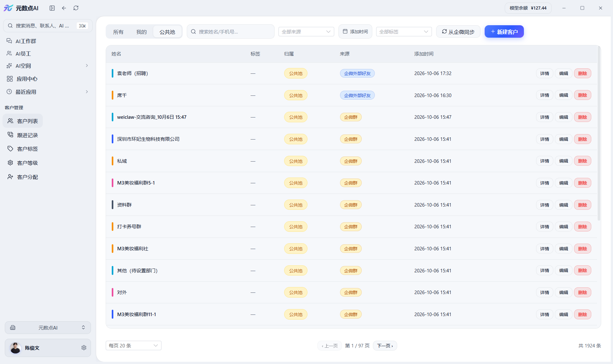Click name 深圳市环妃生物科技有限公司
Screen dimensions: 613x364
pyautogui.click(x=148, y=139)
